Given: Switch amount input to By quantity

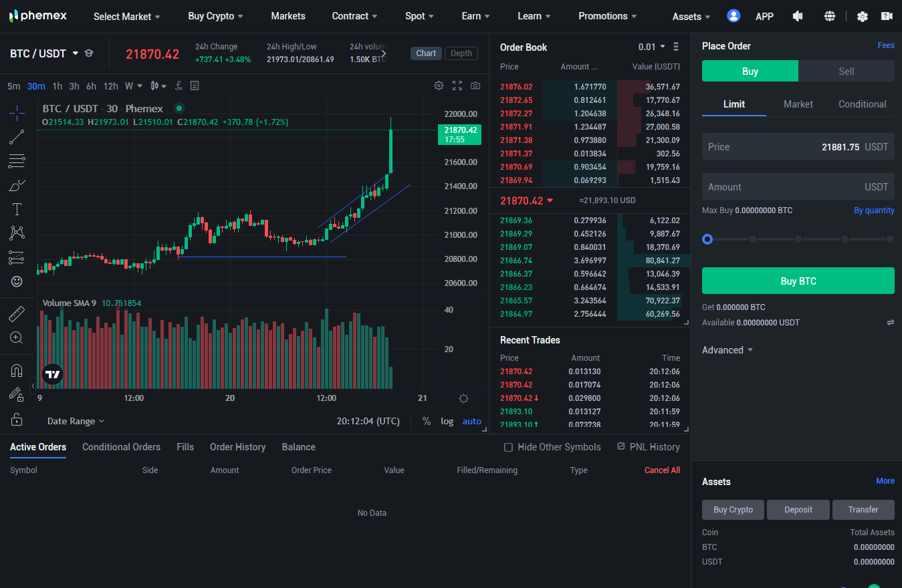Looking at the screenshot, I should pyautogui.click(x=874, y=210).
